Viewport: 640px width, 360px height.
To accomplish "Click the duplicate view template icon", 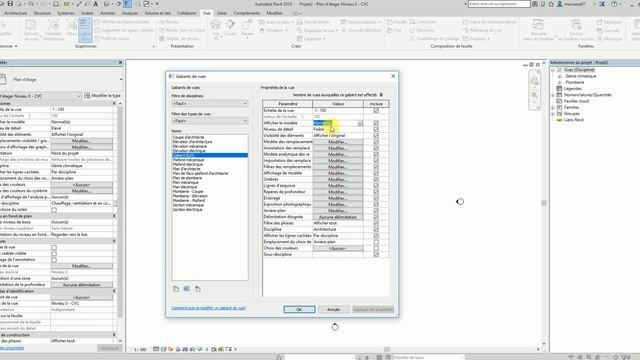I will coord(176,289).
